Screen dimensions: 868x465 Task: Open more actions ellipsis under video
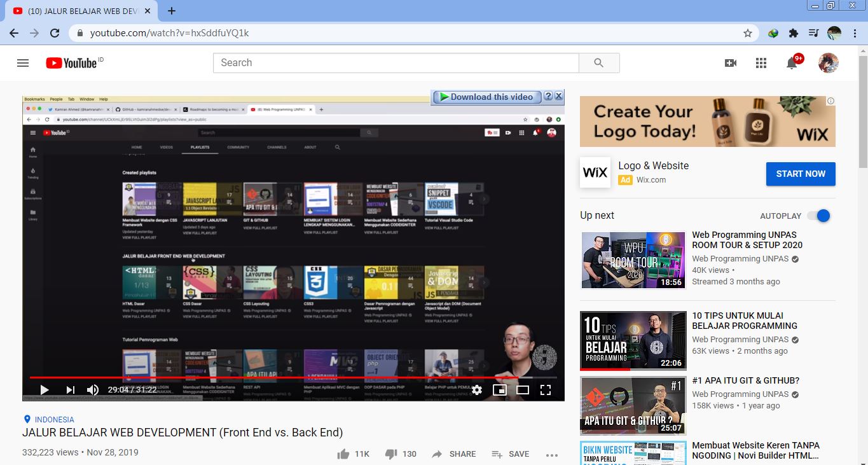point(551,455)
